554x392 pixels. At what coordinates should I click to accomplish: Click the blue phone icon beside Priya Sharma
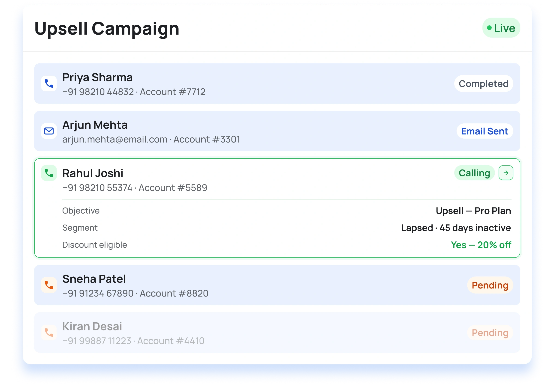click(x=49, y=83)
